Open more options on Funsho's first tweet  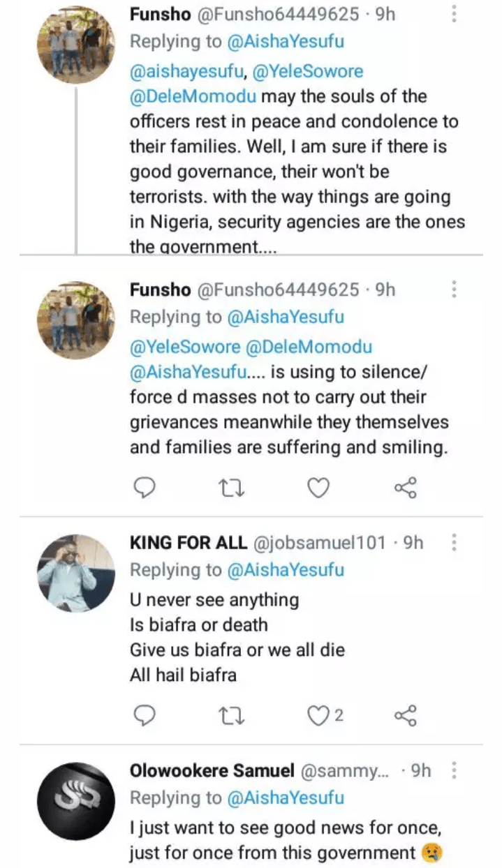454,14
